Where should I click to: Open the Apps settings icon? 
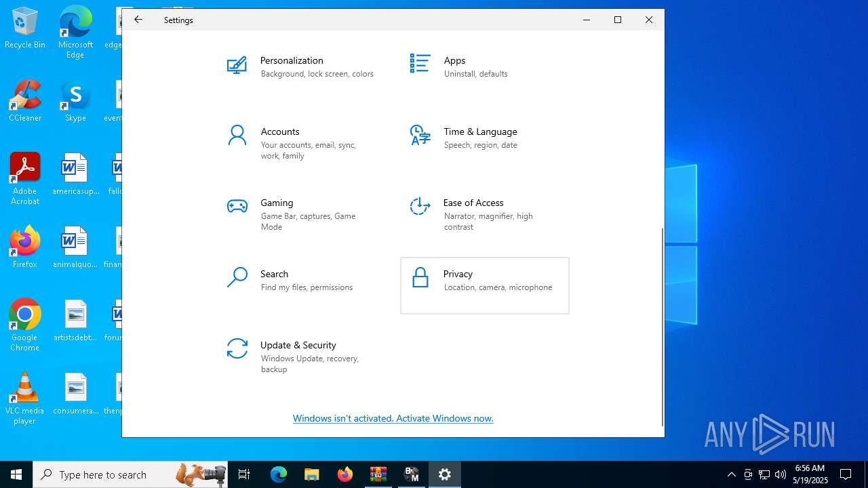420,64
